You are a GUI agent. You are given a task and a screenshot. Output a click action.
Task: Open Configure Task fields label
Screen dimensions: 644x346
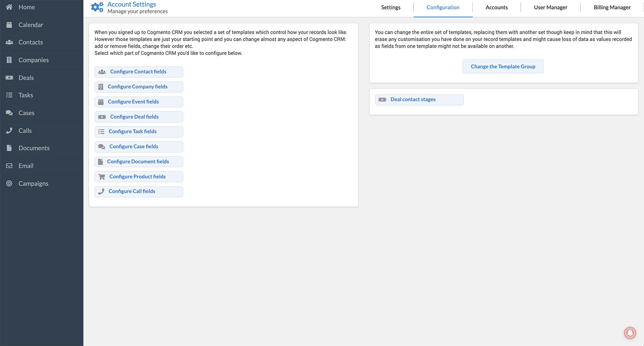pyautogui.click(x=133, y=131)
